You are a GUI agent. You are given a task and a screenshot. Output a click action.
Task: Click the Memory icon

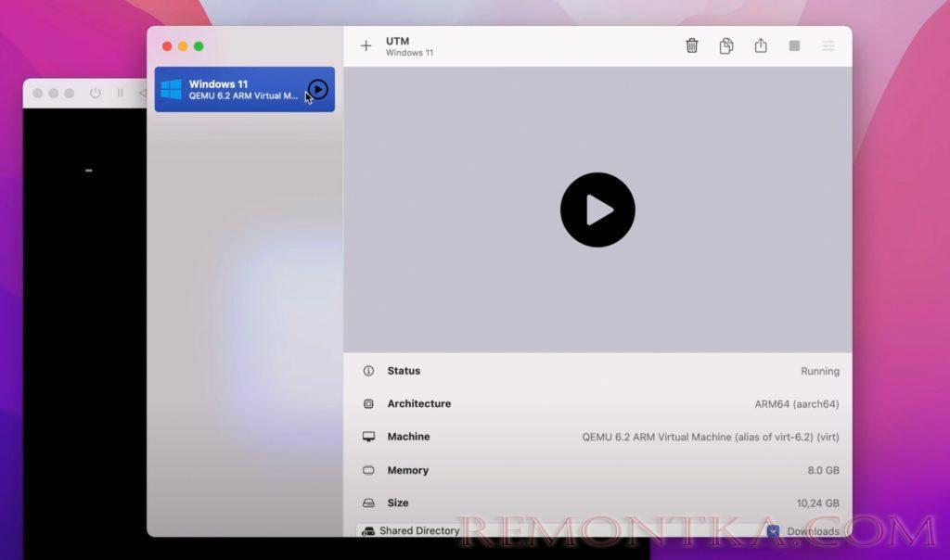tap(368, 470)
